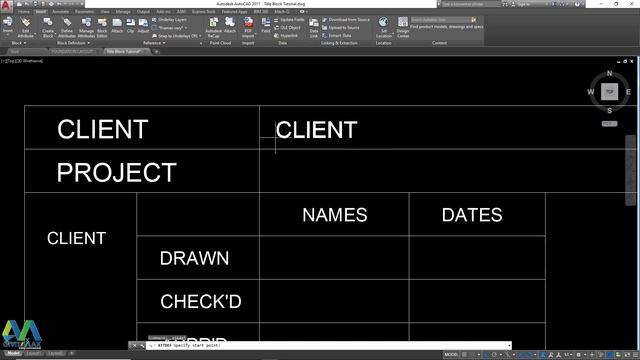640x360 pixels.
Task: Open the Manage ribbon tab
Action: [123, 12]
